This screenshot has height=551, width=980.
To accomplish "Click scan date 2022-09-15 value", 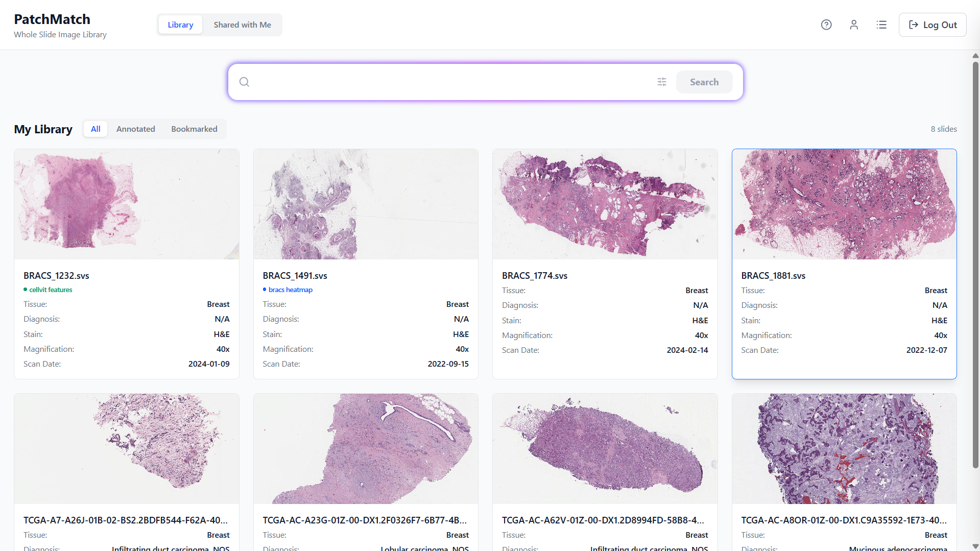I will coord(448,364).
